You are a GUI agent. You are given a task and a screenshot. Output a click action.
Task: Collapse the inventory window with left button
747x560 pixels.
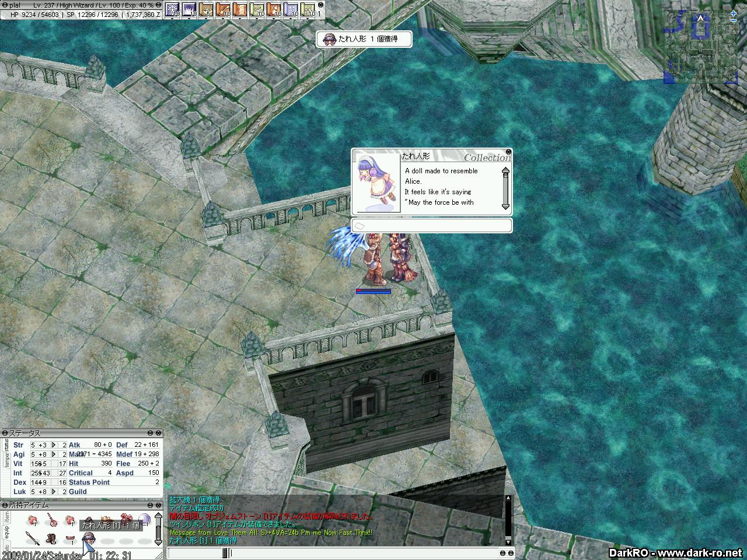click(x=5, y=505)
